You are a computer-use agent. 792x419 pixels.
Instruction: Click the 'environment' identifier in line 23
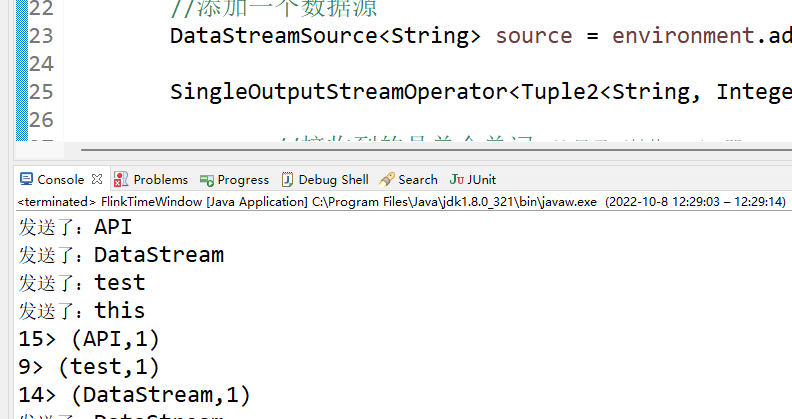pyautogui.click(x=682, y=37)
